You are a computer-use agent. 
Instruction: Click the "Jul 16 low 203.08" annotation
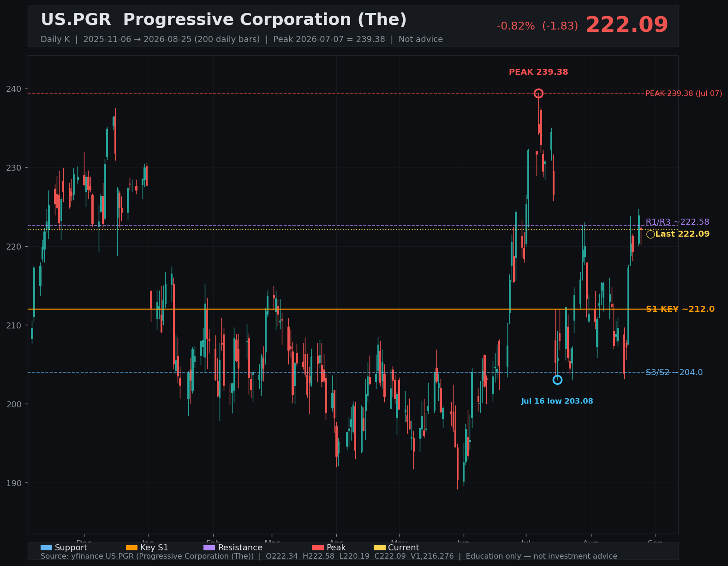click(557, 401)
